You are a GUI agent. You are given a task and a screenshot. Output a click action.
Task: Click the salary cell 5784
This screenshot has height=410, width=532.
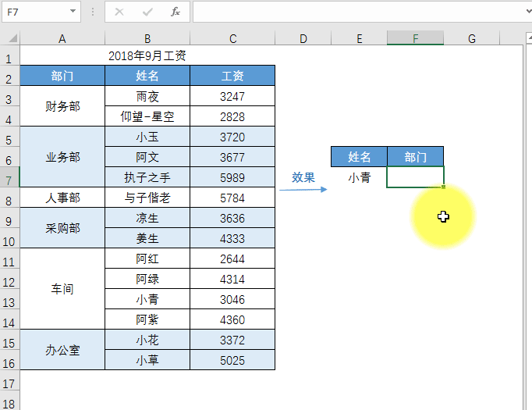[232, 198]
